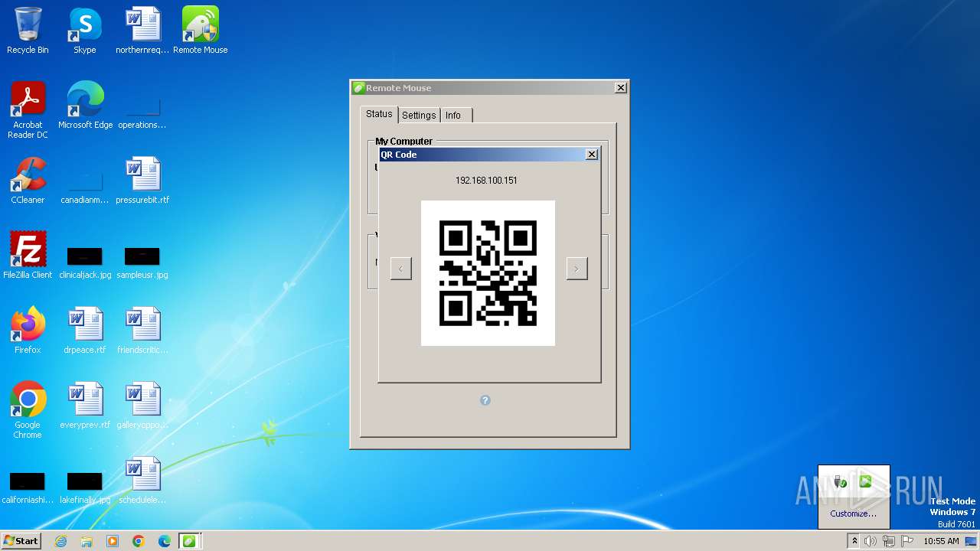Open the Windows Start menu

point(21,540)
